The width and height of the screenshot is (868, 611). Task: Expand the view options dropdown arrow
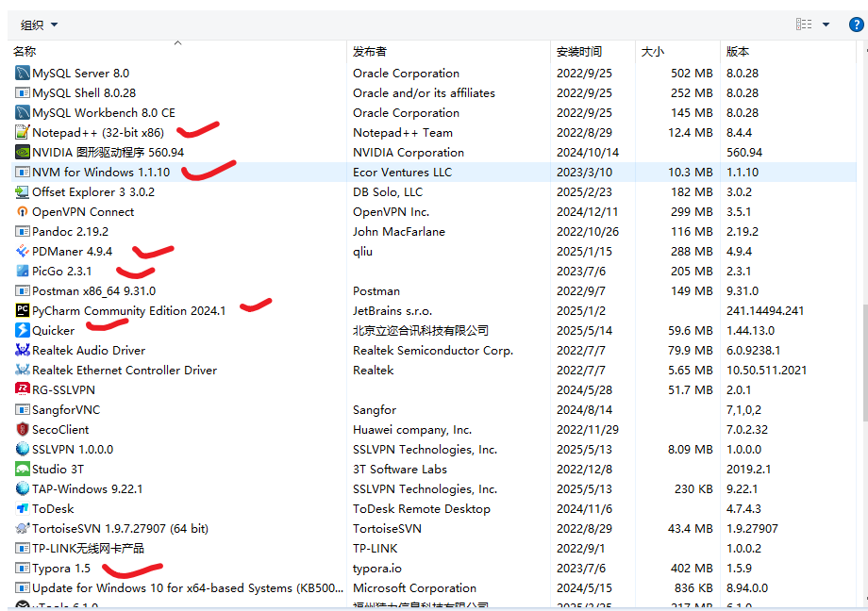click(x=826, y=25)
